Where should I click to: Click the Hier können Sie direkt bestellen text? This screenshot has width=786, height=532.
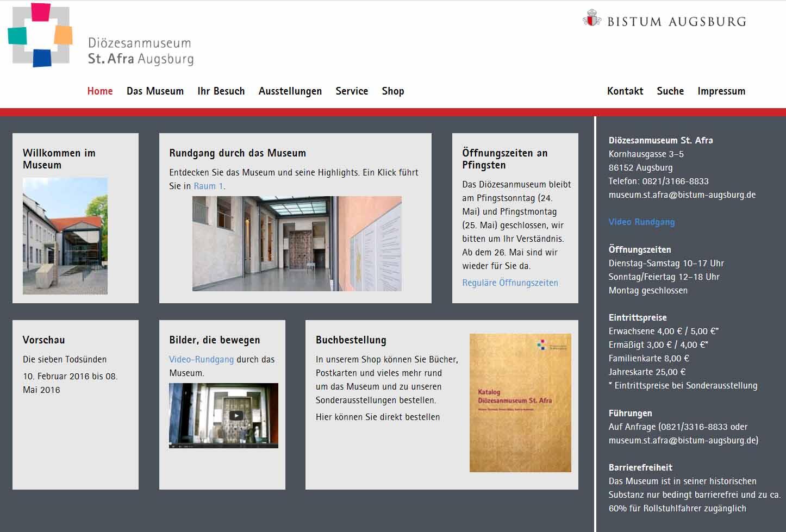point(378,417)
